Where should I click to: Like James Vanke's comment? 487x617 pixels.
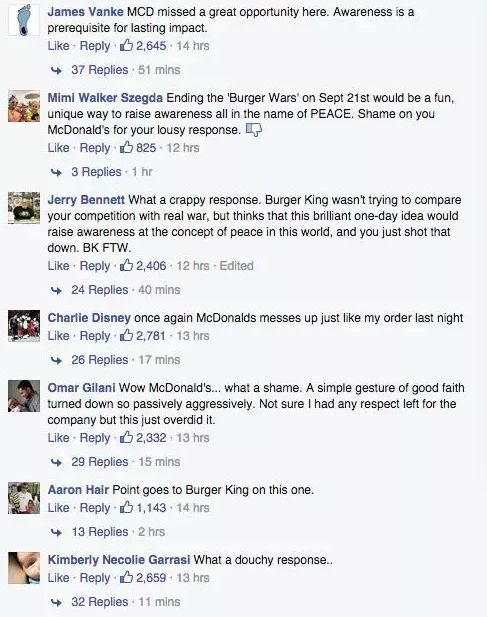tap(58, 46)
